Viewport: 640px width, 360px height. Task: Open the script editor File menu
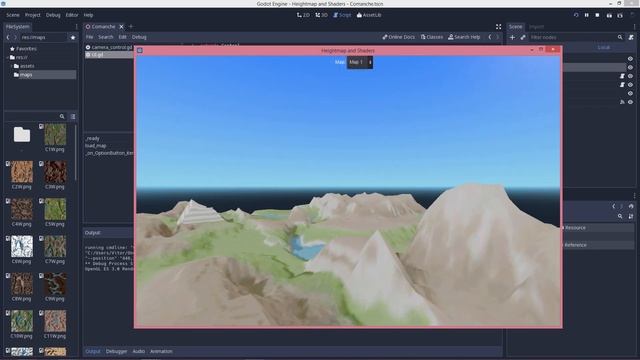[x=89, y=37]
